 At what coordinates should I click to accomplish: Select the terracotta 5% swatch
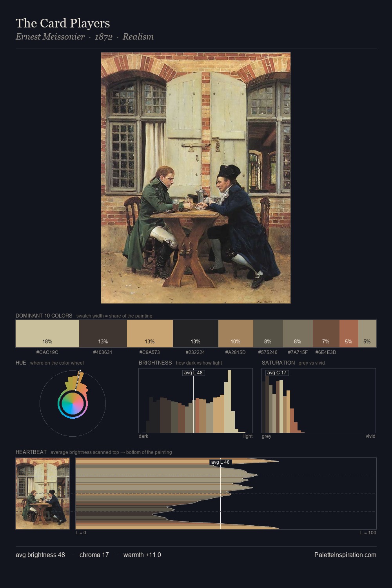(349, 334)
